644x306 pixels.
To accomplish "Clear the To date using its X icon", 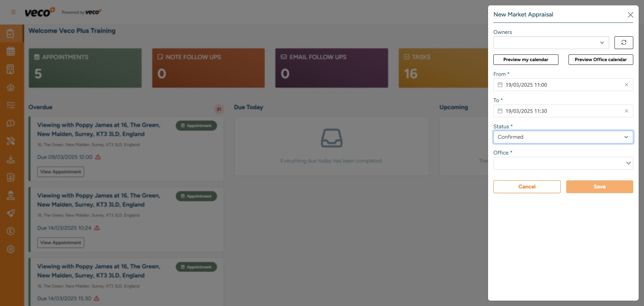I will [x=627, y=111].
